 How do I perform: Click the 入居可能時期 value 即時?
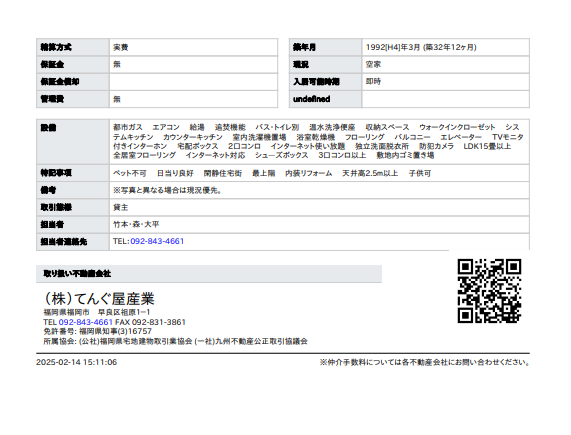click(373, 82)
